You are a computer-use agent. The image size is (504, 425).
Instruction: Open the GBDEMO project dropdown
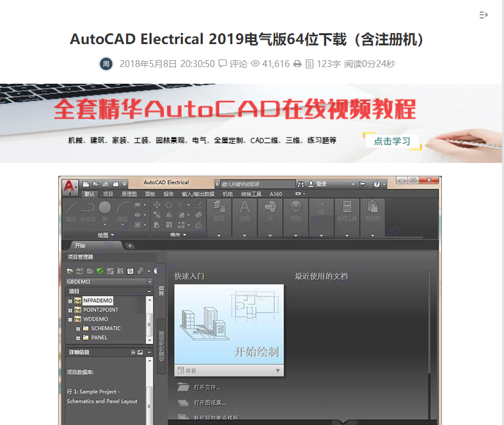click(150, 281)
